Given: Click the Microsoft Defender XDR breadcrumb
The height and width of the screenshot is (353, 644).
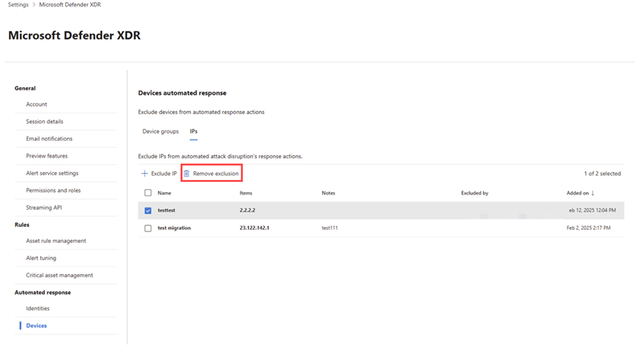Looking at the screenshot, I should click(x=70, y=5).
